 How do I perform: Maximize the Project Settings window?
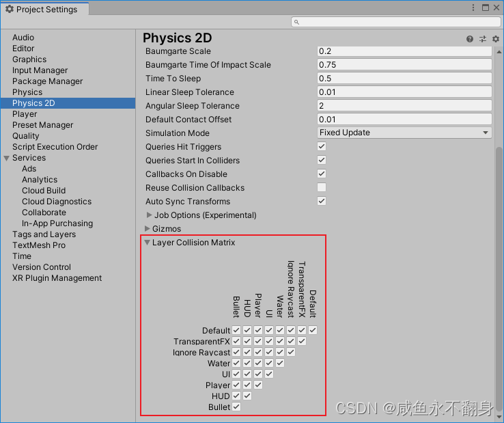tap(486, 8)
